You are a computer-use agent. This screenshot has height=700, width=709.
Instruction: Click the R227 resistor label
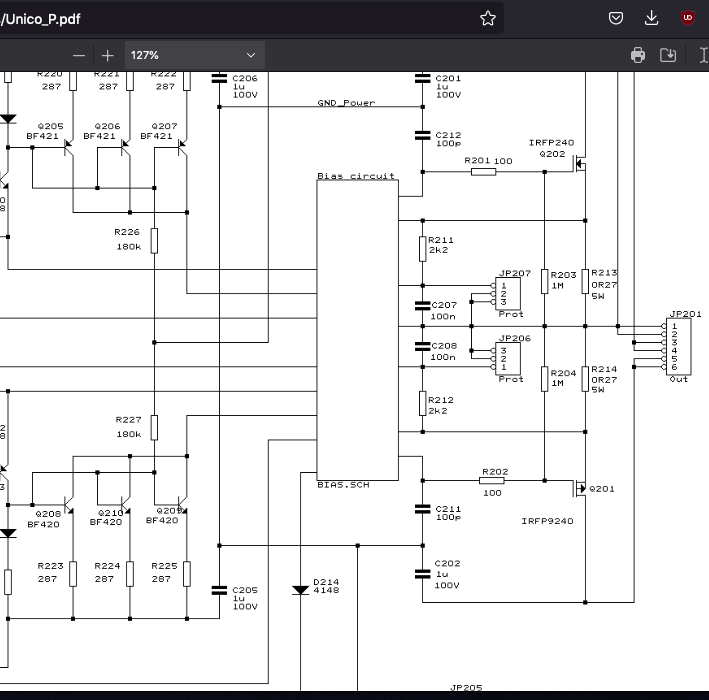(x=128, y=420)
